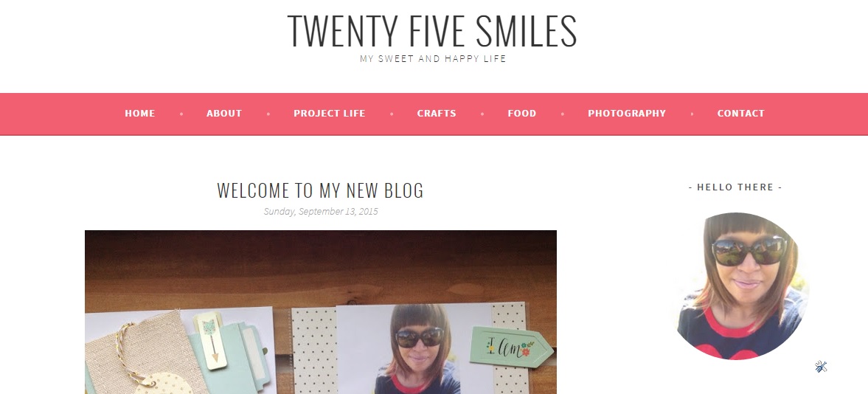
Task: Open the Welcome to My New Blog post
Action: 321,190
